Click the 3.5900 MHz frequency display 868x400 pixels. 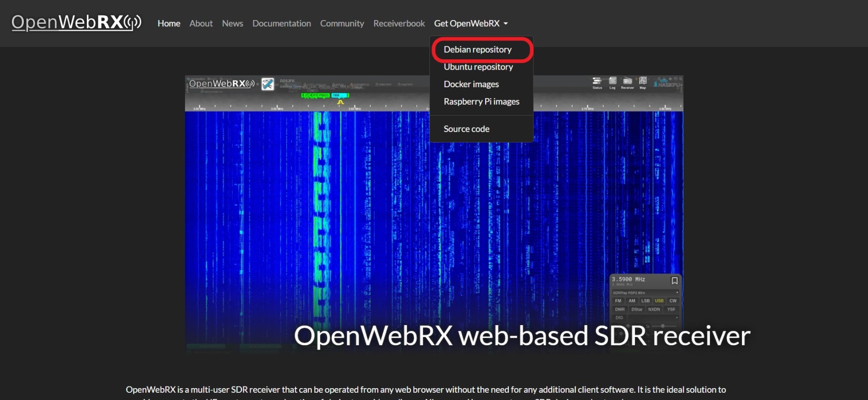pos(628,279)
